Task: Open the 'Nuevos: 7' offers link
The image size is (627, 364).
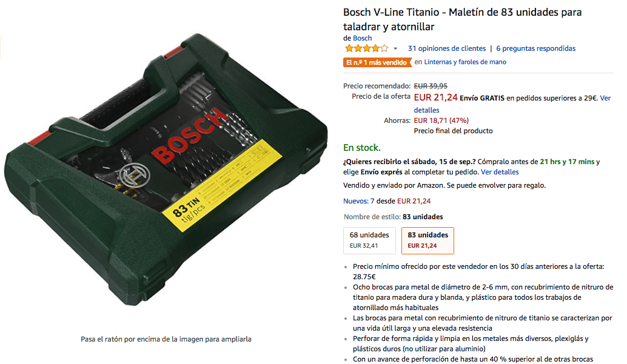Action: pyautogui.click(x=359, y=201)
